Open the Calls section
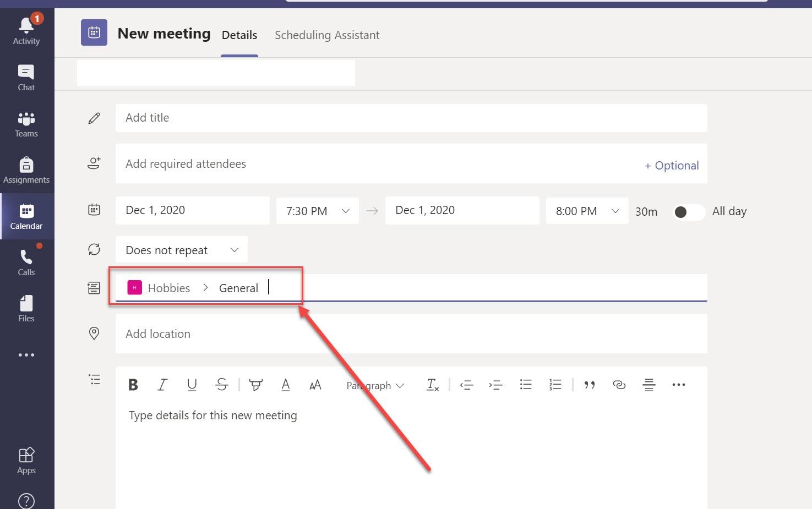Image resolution: width=812 pixels, height=509 pixels. pyautogui.click(x=26, y=262)
